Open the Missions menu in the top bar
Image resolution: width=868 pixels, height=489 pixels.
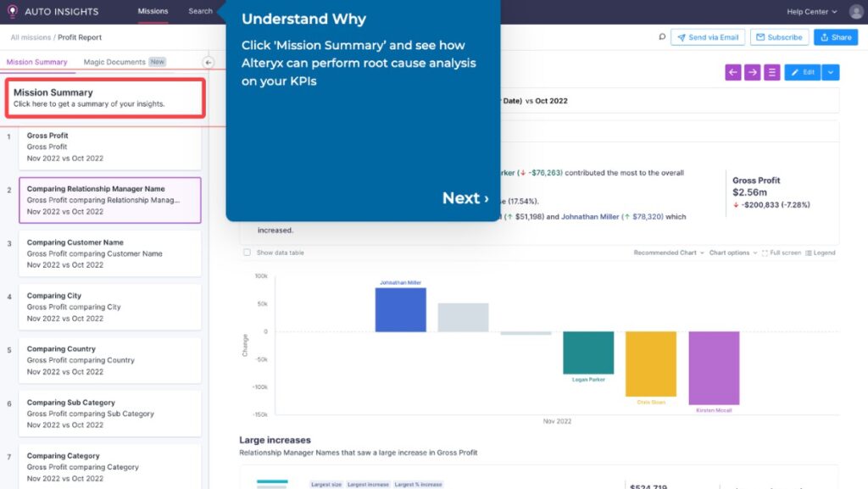pyautogui.click(x=152, y=11)
